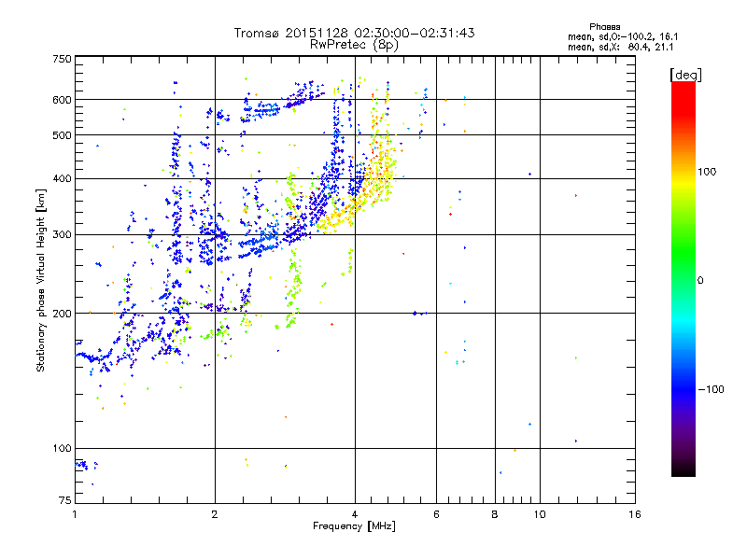747x560 pixels.
Task: Click the black bottom of the phase colorbar
Action: [x=684, y=469]
